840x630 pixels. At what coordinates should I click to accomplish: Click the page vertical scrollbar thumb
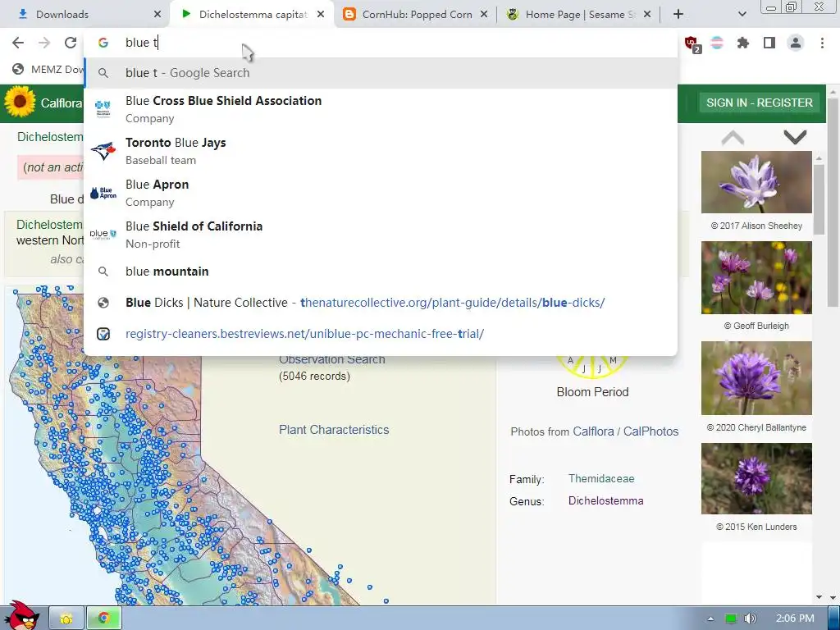pyautogui.click(x=833, y=203)
